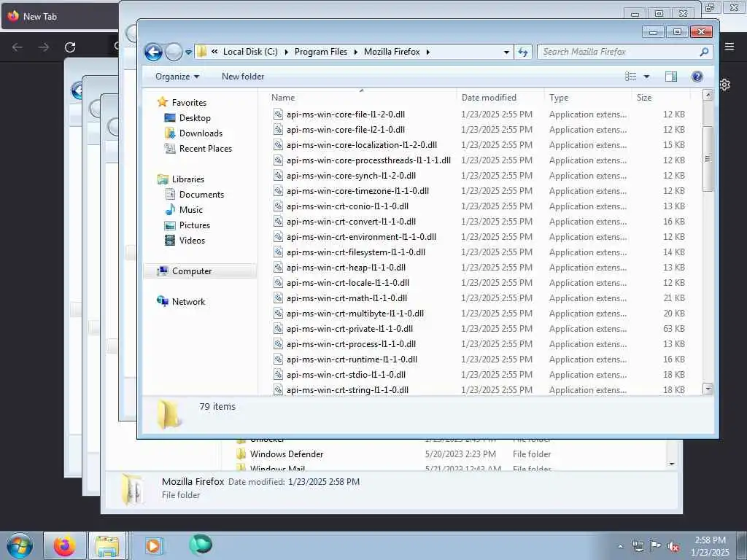Open Videos library

[x=192, y=241]
